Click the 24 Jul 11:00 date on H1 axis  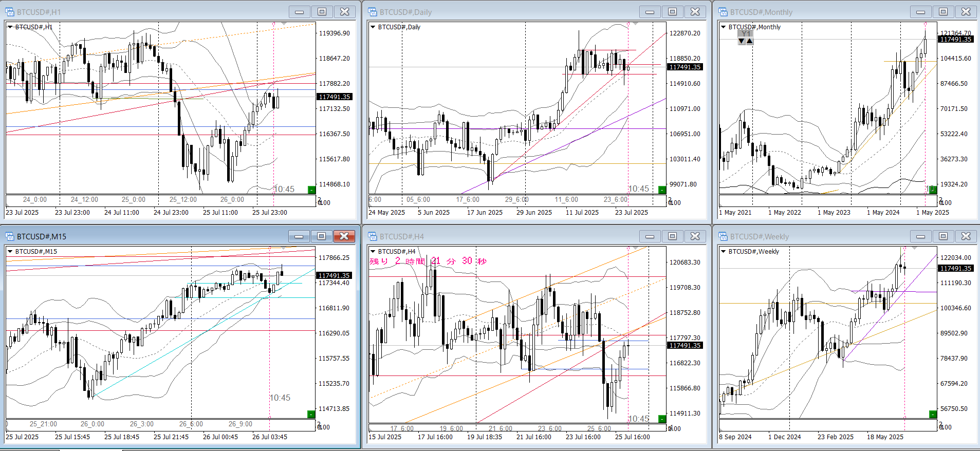122,212
